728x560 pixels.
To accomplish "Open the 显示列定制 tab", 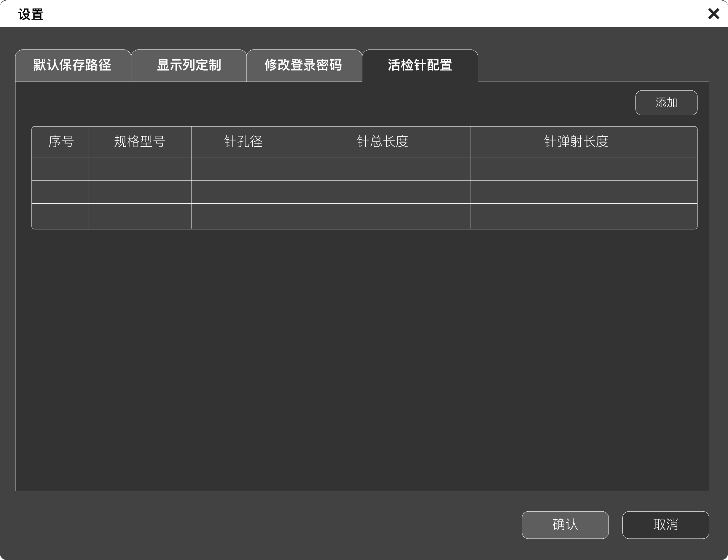I will 189,65.
